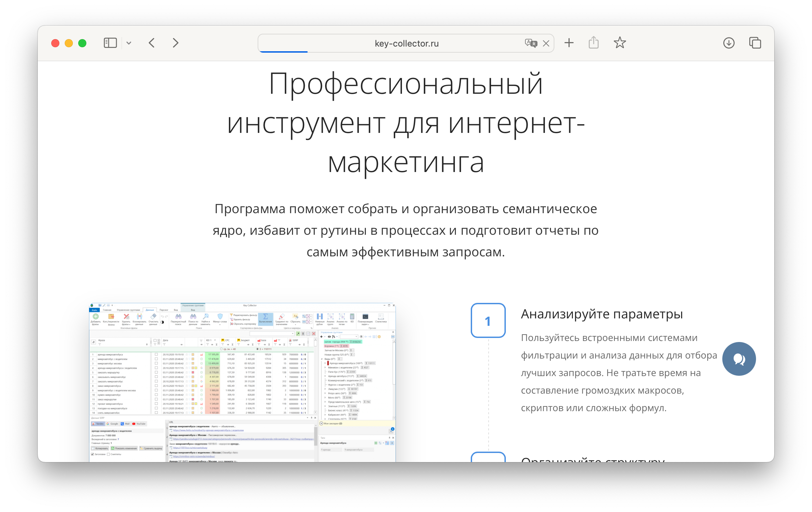
Task: Select the Парсинг ribbon tab in screenshot
Action: (x=164, y=310)
